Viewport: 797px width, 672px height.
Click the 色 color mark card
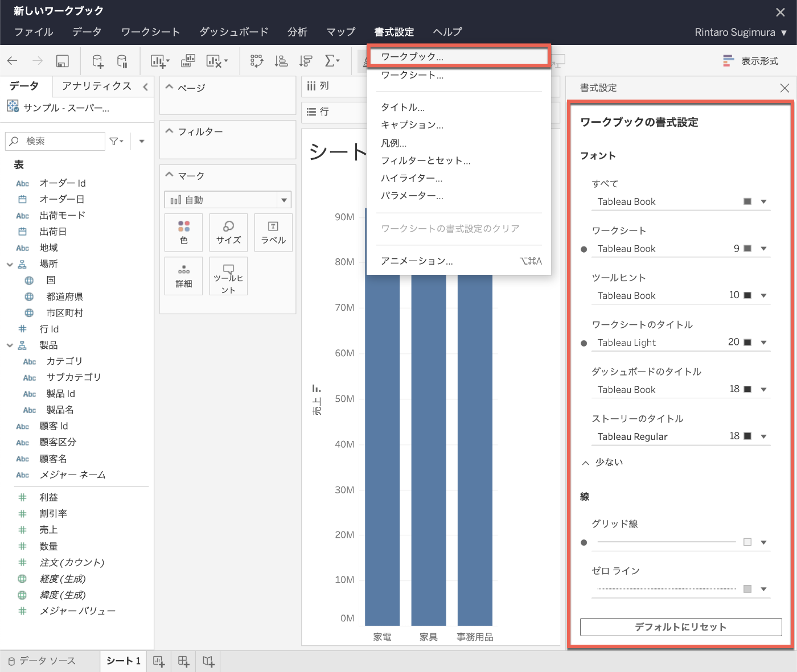(183, 232)
